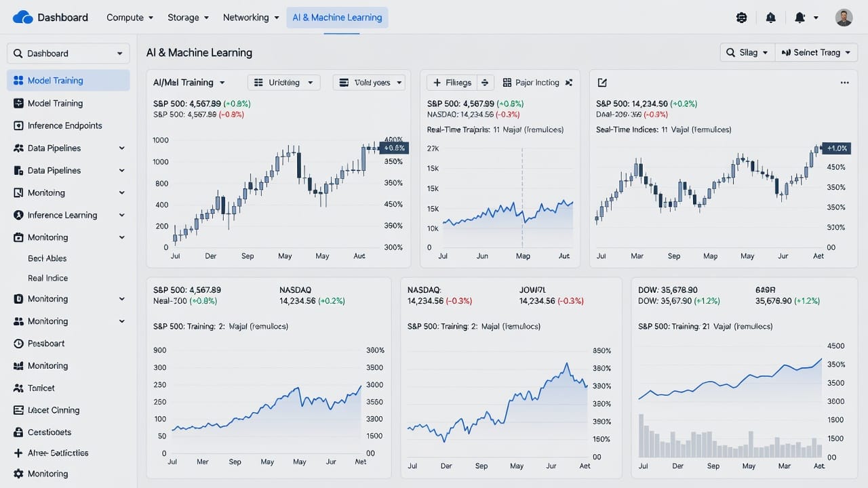Click the +0.8% price tag on the first chart
The height and width of the screenshot is (488, 868).
pyautogui.click(x=394, y=148)
